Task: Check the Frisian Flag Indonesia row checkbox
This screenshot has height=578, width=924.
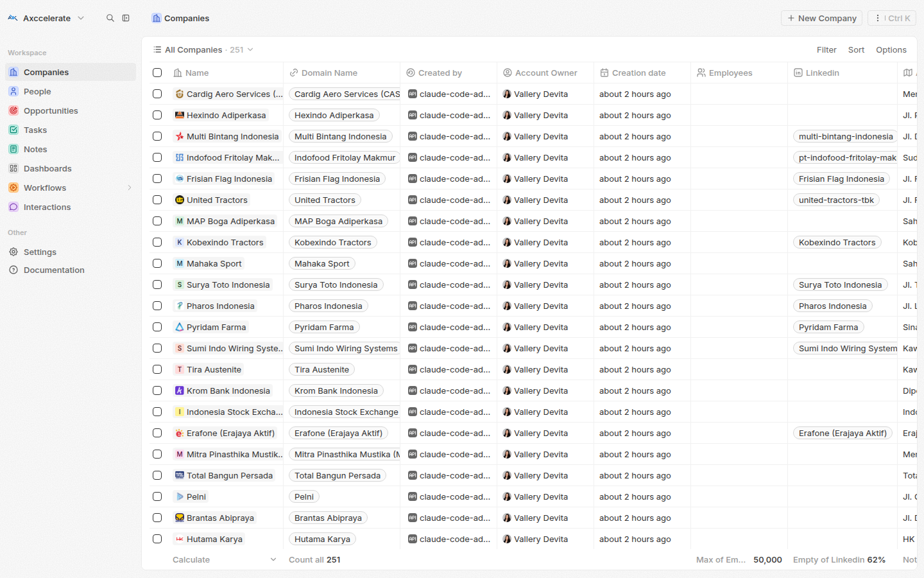Action: 157,179
